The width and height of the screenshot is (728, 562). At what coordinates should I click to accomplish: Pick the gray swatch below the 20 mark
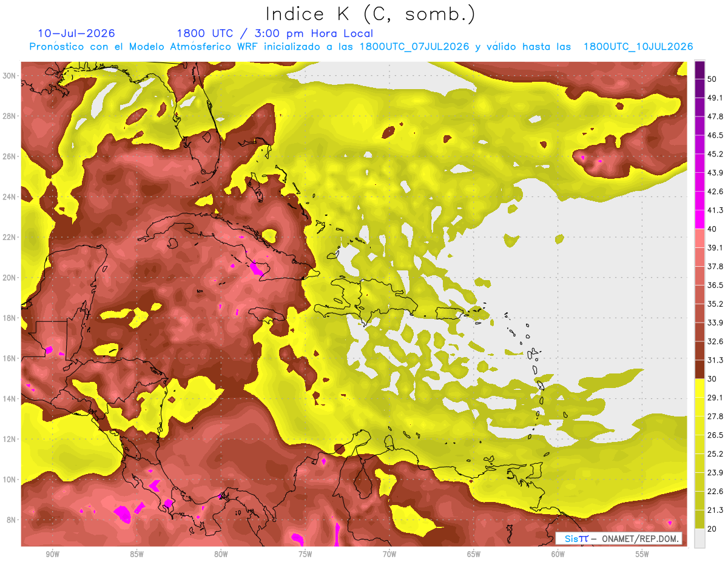[699, 538]
